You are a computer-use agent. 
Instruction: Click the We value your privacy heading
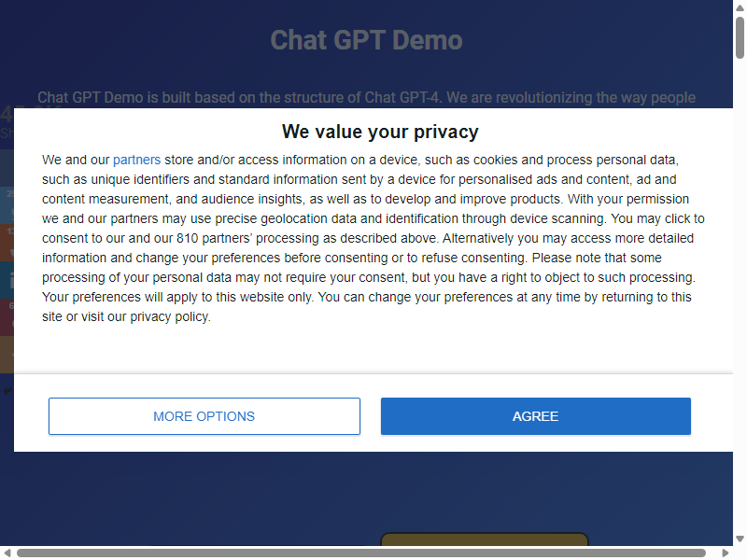click(380, 132)
